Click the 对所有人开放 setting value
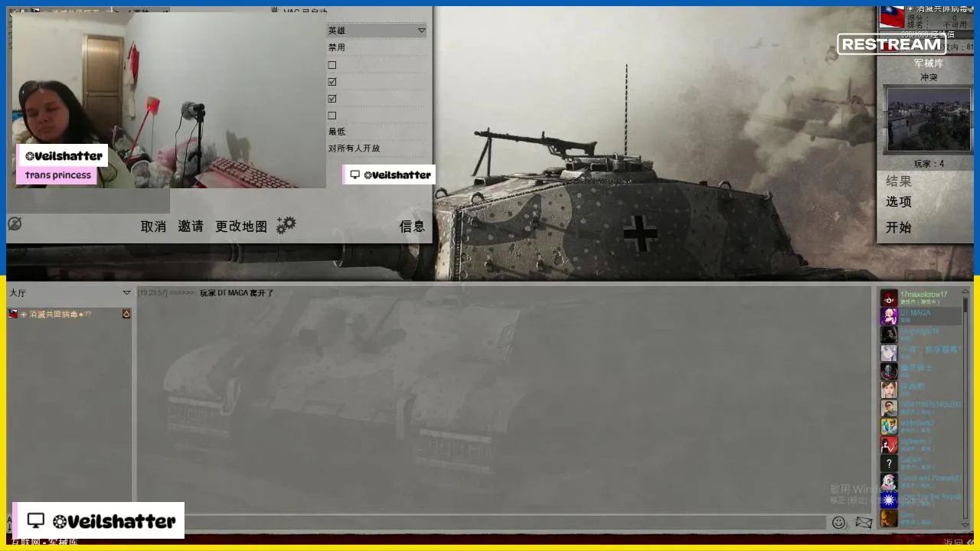The width and height of the screenshot is (980, 551). [354, 148]
